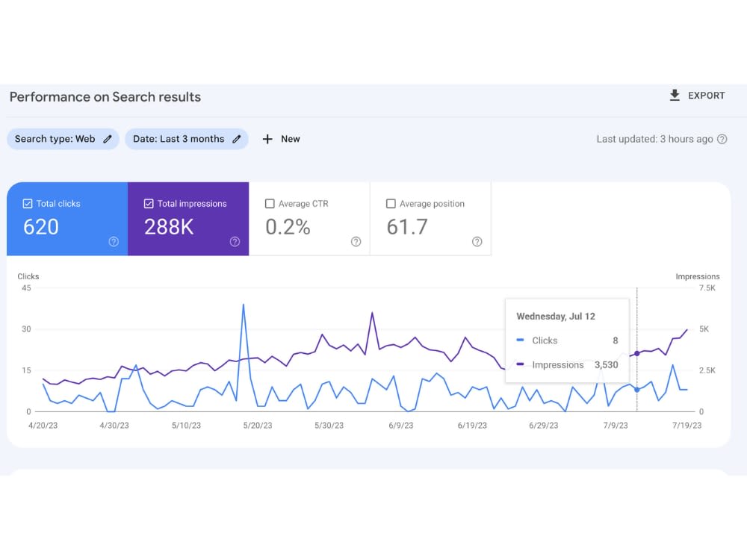This screenshot has width=747, height=560.
Task: Click the plus icon to add filter
Action: (x=267, y=139)
